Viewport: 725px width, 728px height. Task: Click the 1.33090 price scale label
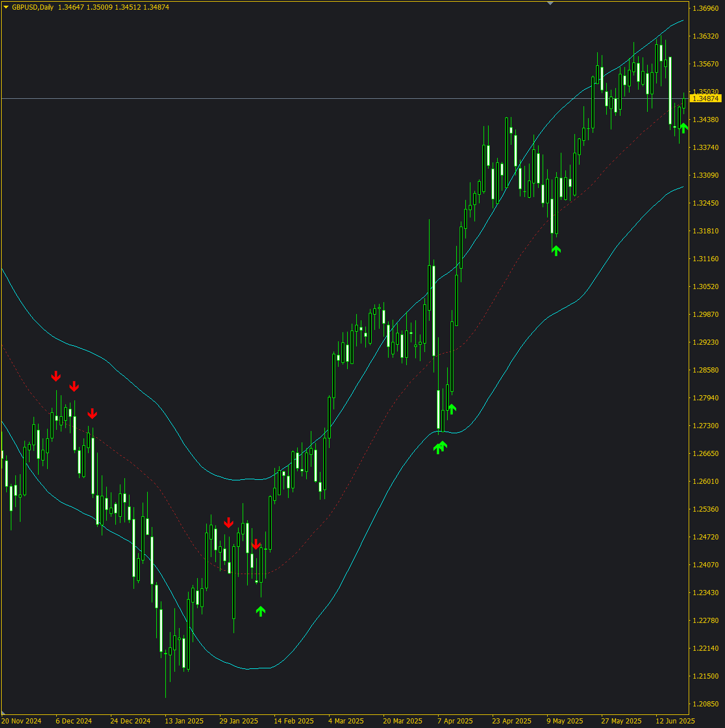pos(706,175)
